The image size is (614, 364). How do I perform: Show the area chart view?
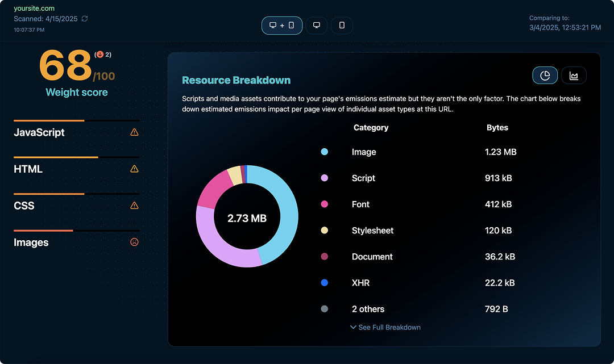point(574,76)
